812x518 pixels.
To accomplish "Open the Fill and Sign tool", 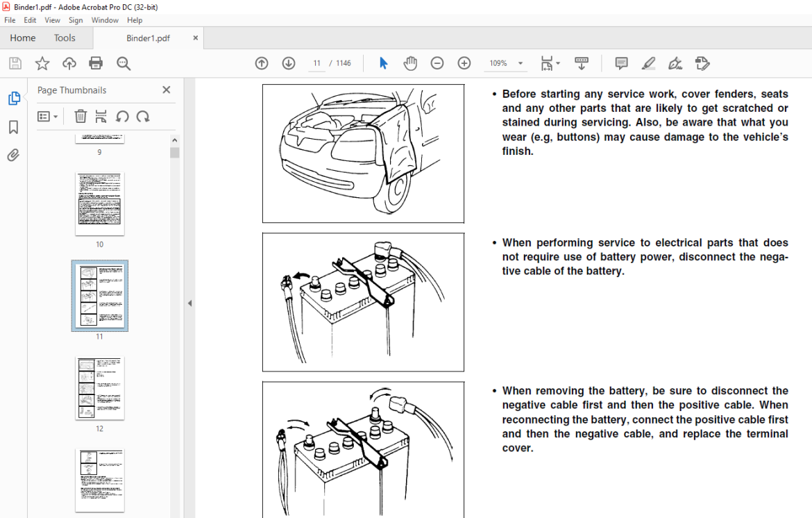I will point(675,63).
